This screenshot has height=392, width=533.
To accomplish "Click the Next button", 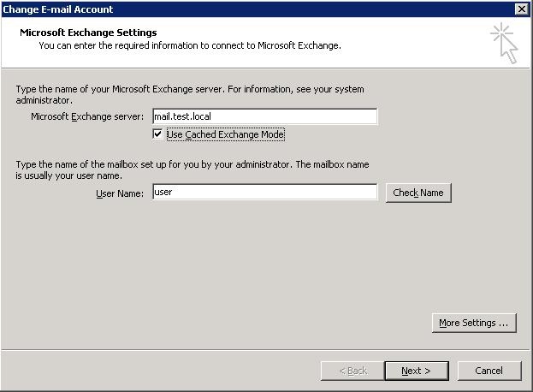I will click(417, 371).
